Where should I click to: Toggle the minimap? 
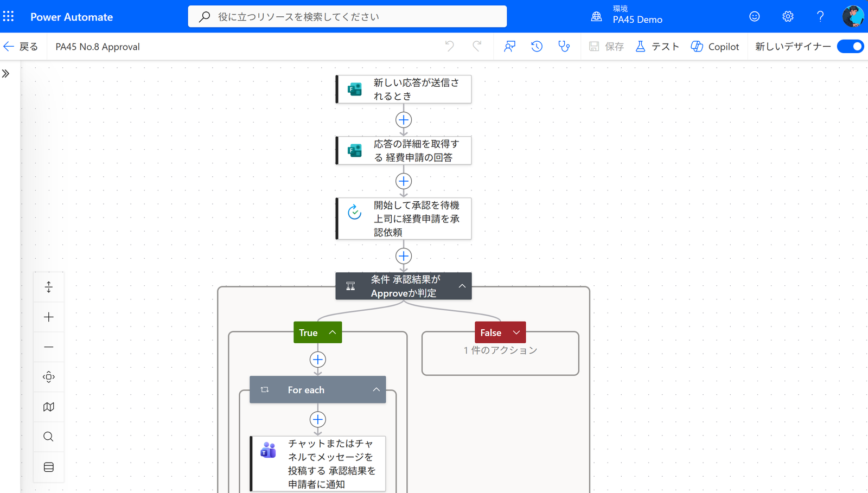click(49, 407)
